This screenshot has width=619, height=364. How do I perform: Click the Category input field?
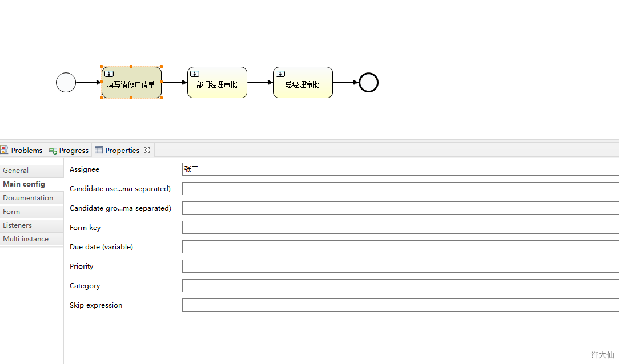400,285
